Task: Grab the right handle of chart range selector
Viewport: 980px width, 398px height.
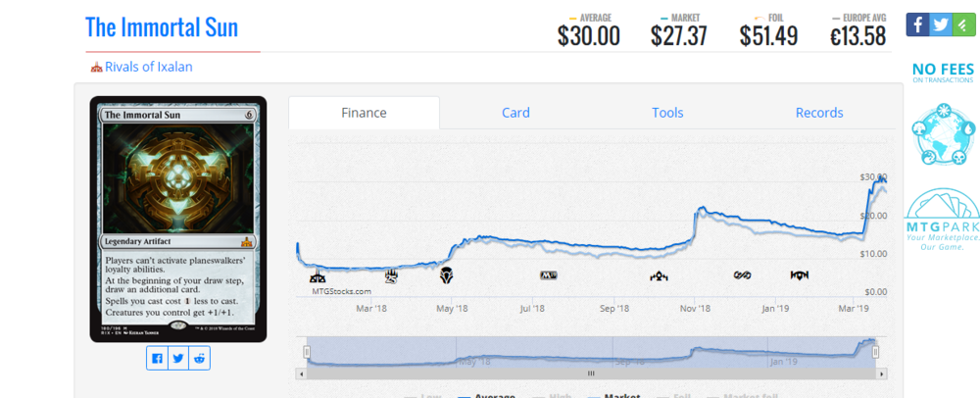Action: point(876,351)
